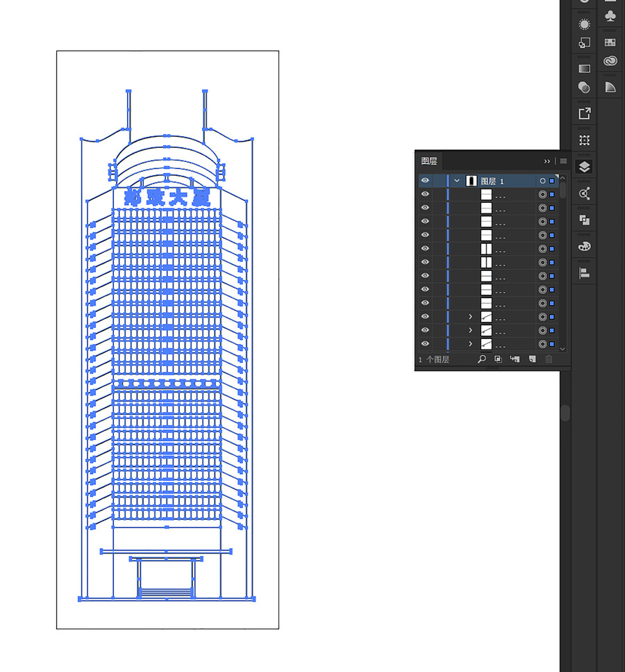Click Create New Layer icon

pyautogui.click(x=532, y=359)
